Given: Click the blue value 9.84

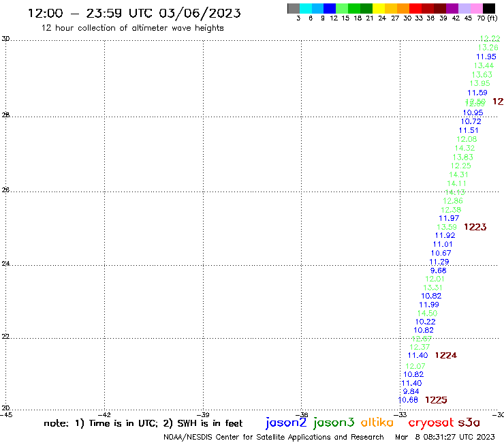Looking at the screenshot, I should [x=411, y=391].
